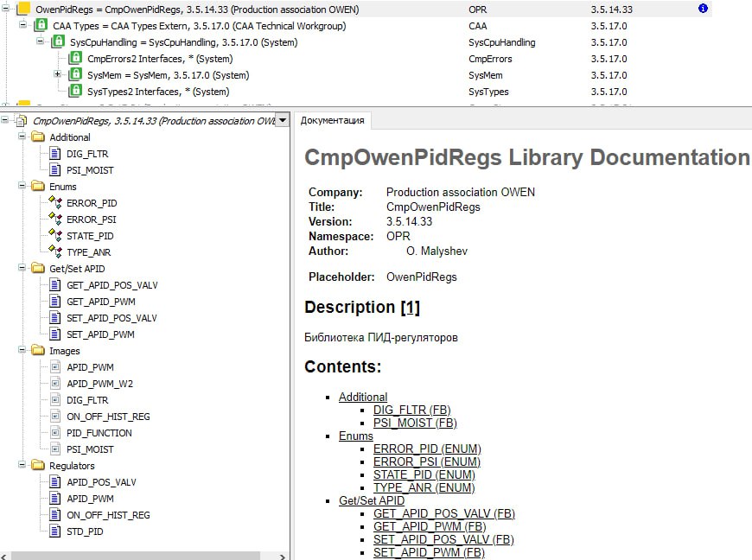Collapse the SysCpuHandling dependency node
The image size is (752, 560).
click(x=40, y=41)
